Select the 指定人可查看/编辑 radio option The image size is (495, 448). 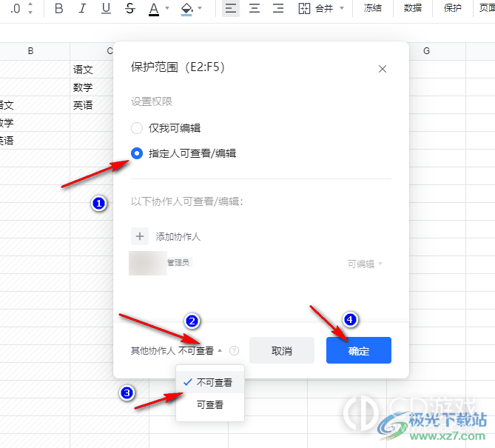point(136,153)
